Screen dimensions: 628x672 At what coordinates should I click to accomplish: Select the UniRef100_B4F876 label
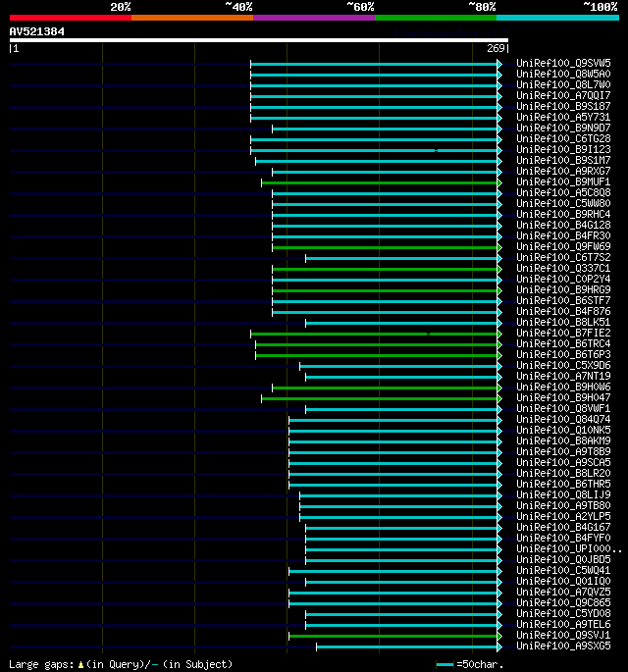[563, 311]
